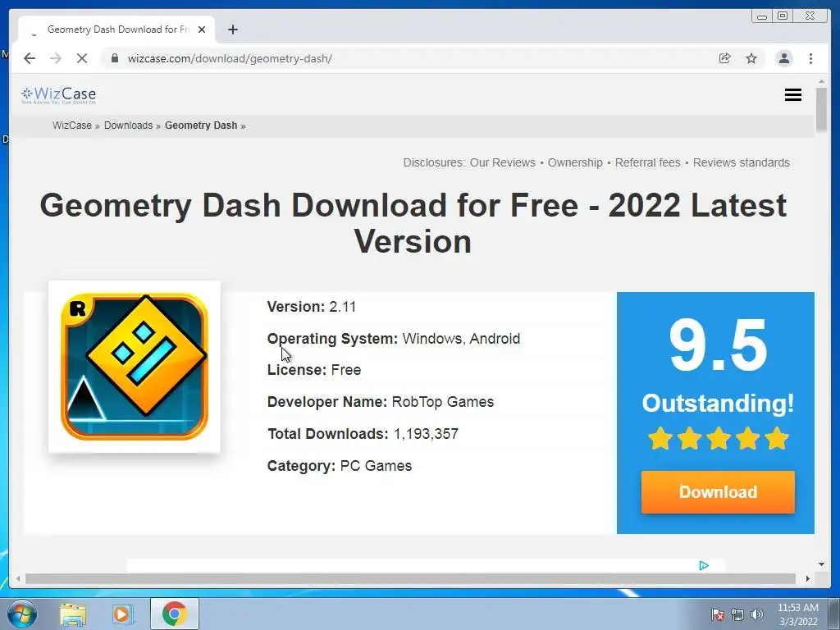840x630 pixels.
Task: Click the horizontal scrollbar left arrow
Action: tap(18, 578)
